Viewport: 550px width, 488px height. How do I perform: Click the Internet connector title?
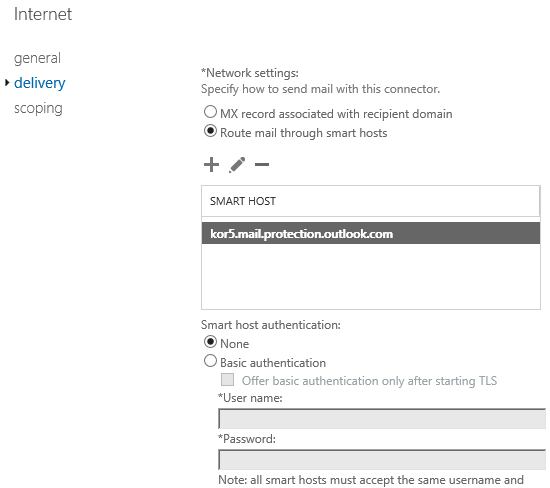pyautogui.click(x=43, y=14)
